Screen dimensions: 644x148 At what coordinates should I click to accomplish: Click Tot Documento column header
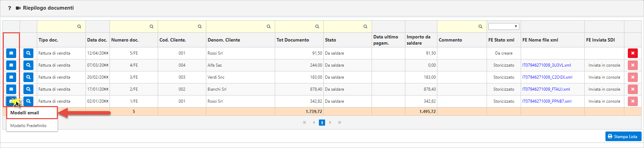293,40
